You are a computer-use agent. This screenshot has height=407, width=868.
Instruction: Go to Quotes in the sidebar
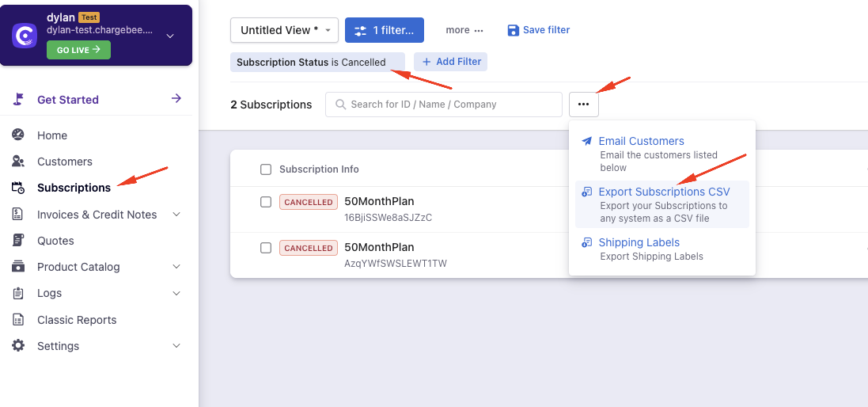point(55,241)
